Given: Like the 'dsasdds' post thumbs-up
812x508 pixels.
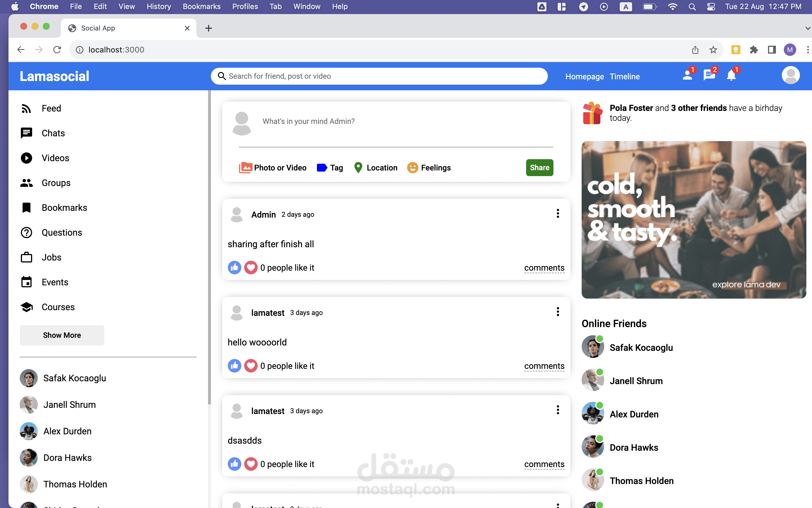Looking at the screenshot, I should [235, 464].
